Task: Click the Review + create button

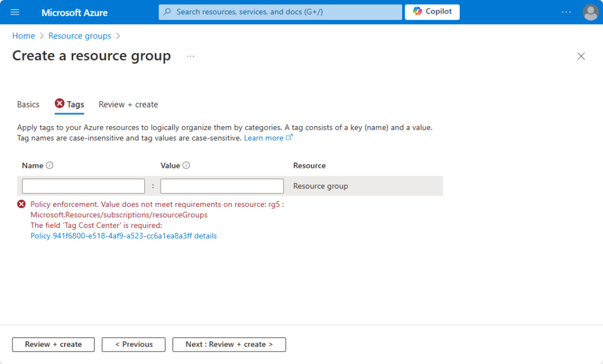Action: point(53,345)
